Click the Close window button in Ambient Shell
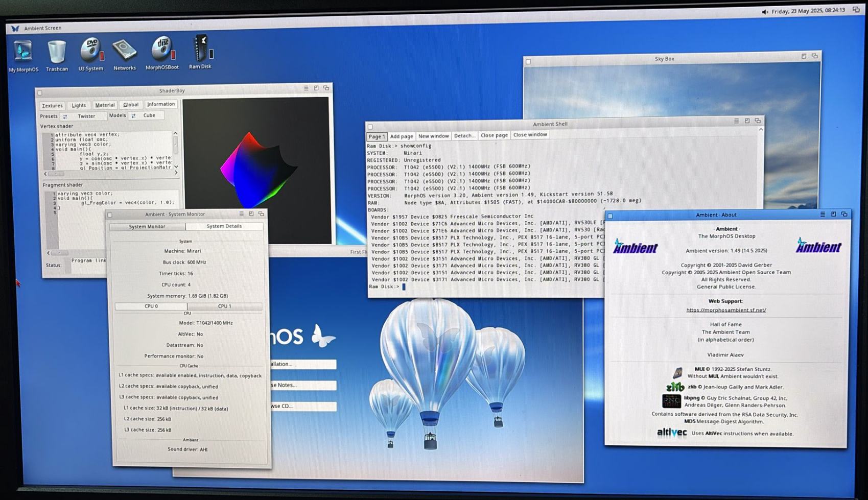 pyautogui.click(x=530, y=135)
